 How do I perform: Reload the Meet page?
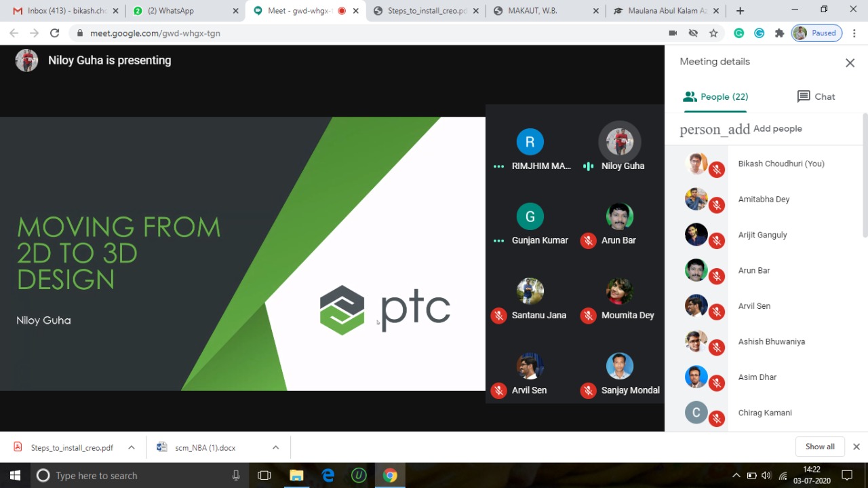(x=55, y=33)
